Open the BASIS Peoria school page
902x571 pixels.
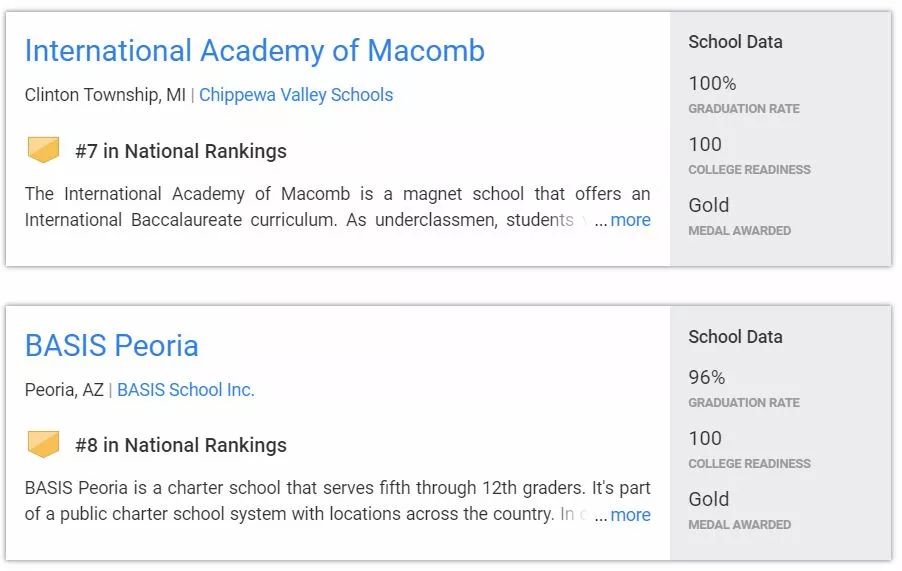click(112, 346)
